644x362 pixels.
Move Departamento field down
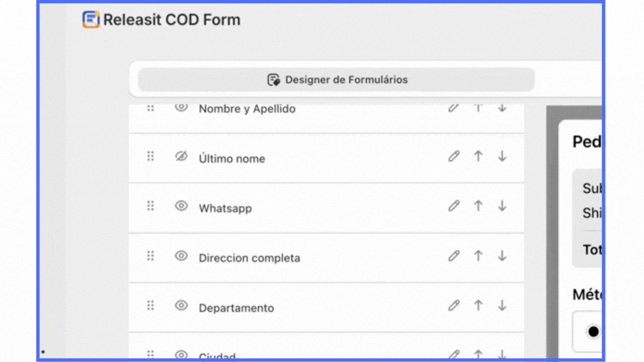point(502,306)
